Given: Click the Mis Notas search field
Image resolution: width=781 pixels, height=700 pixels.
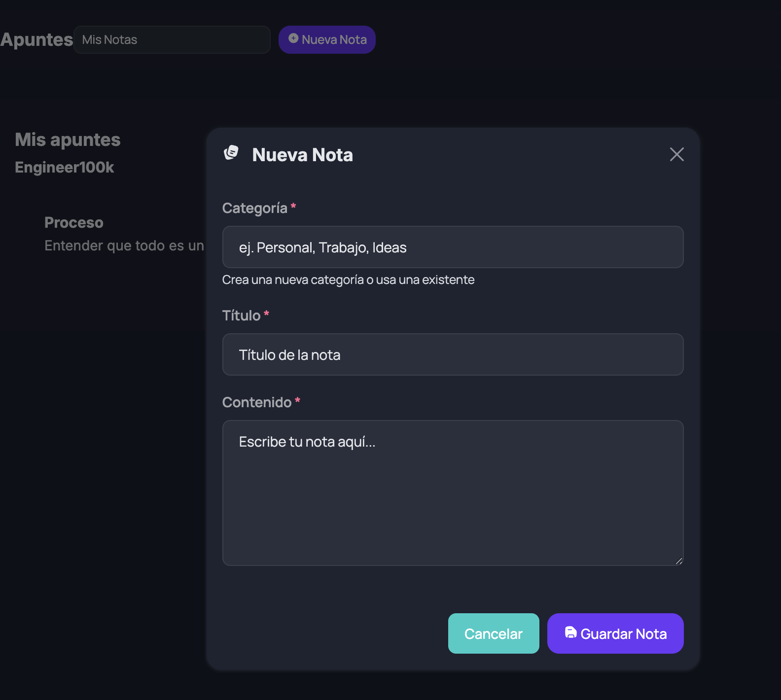Looking at the screenshot, I should pos(172,39).
